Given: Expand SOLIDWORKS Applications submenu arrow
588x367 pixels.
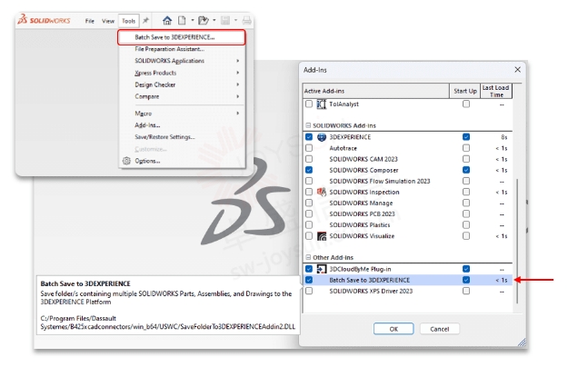Looking at the screenshot, I should point(238,61).
